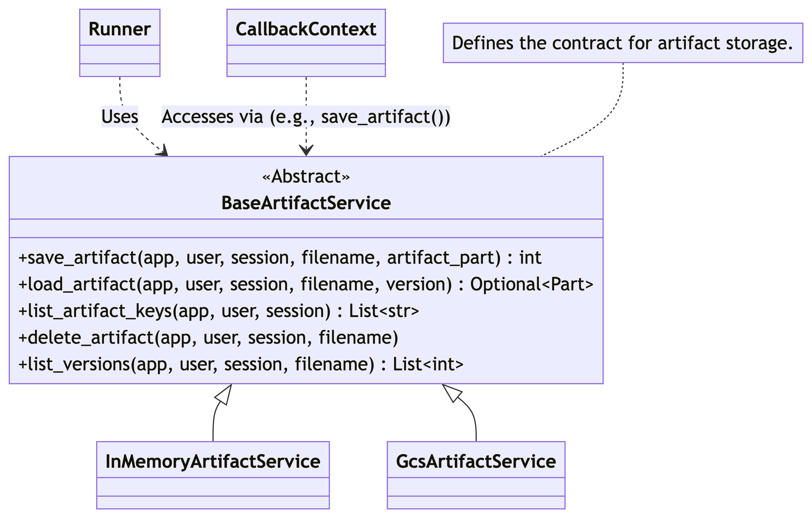Screen dimensions: 812x517
Task: Select the «Abstract» stereotype annotation
Action: click(x=306, y=176)
